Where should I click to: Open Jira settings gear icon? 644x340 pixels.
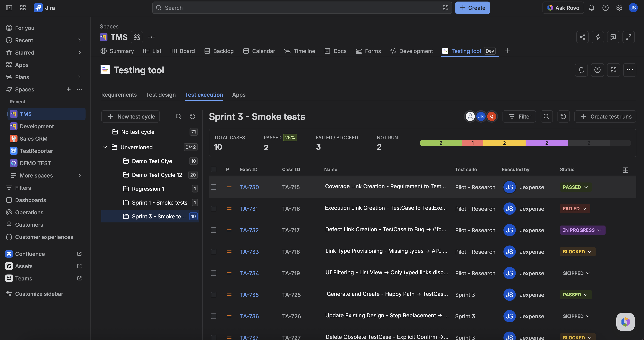619,8
